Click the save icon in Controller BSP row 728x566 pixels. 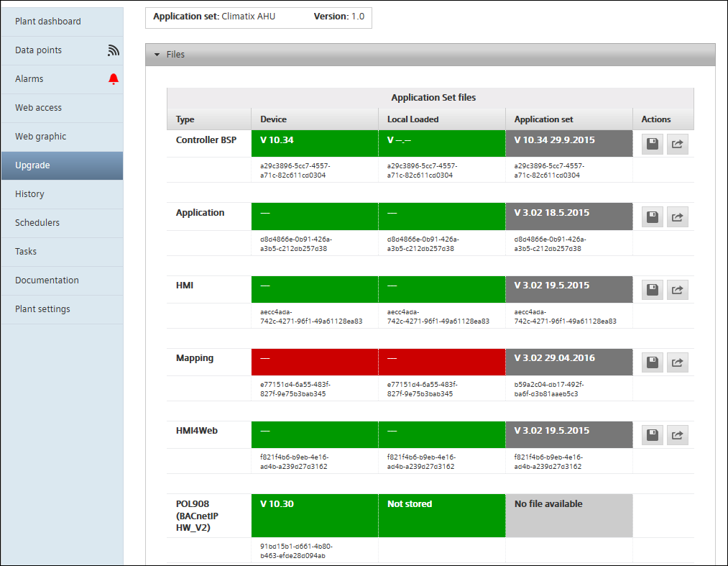coord(653,144)
